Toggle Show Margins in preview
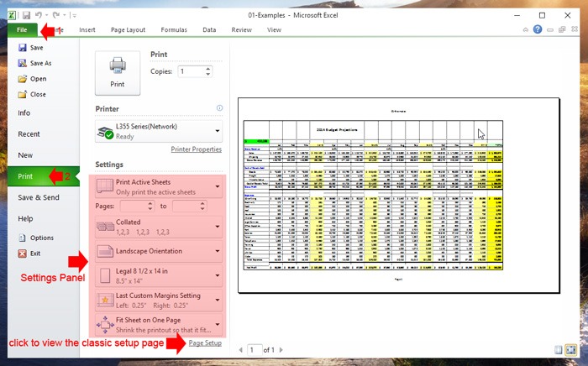This screenshot has height=366, width=588. coord(559,350)
